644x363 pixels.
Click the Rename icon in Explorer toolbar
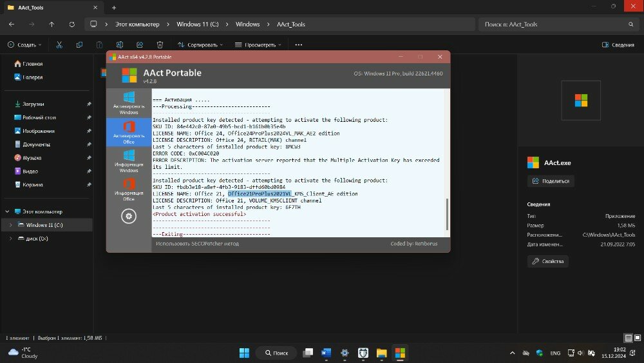tap(120, 44)
